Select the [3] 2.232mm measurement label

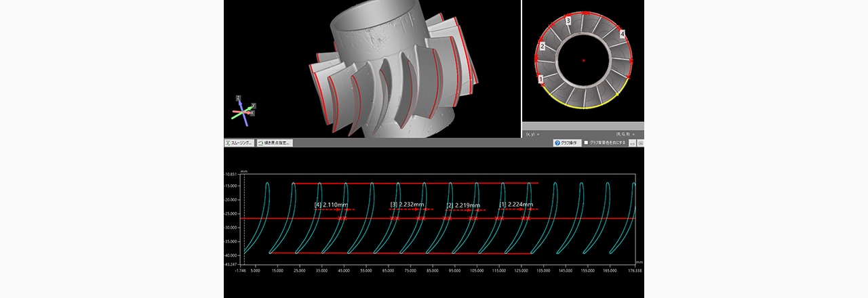pyautogui.click(x=407, y=205)
